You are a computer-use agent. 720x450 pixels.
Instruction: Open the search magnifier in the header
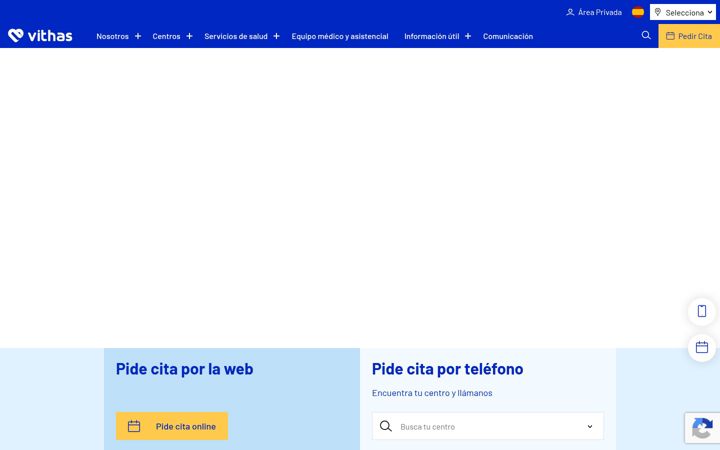point(646,35)
